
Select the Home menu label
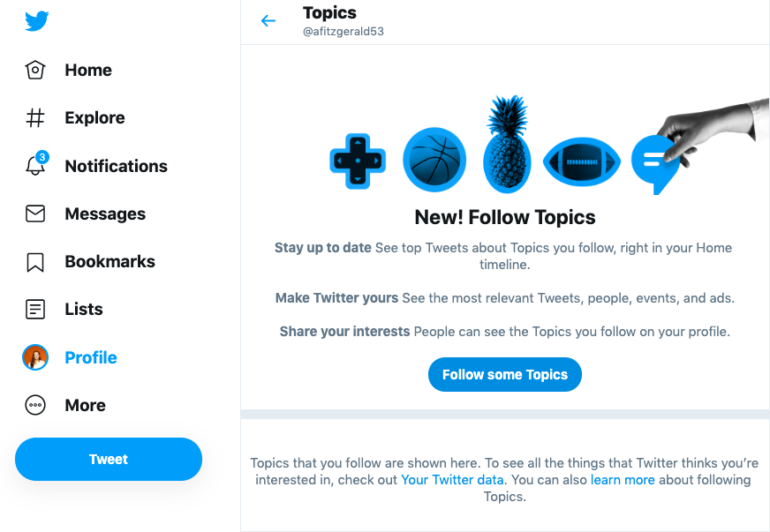[88, 71]
